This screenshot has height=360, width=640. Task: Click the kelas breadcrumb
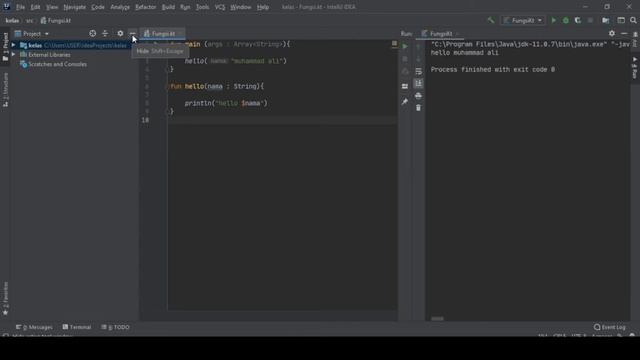click(12, 20)
